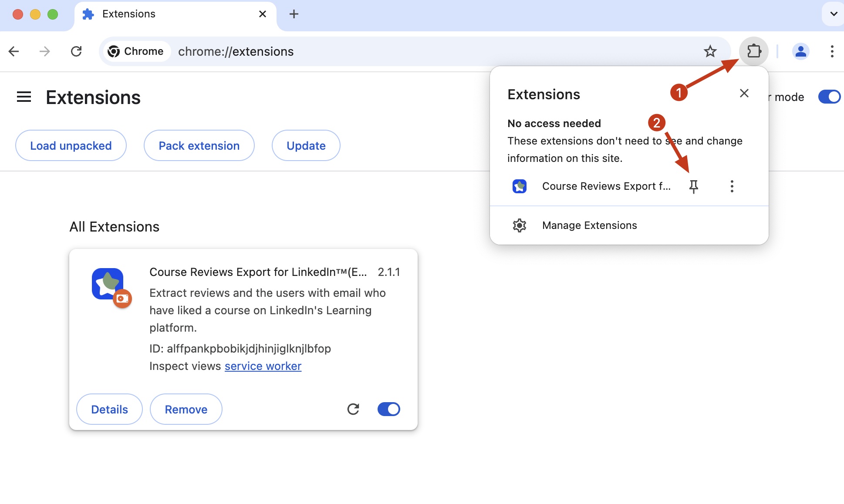Bookmark the page via the star icon
This screenshot has height=504, width=844.
(x=710, y=51)
